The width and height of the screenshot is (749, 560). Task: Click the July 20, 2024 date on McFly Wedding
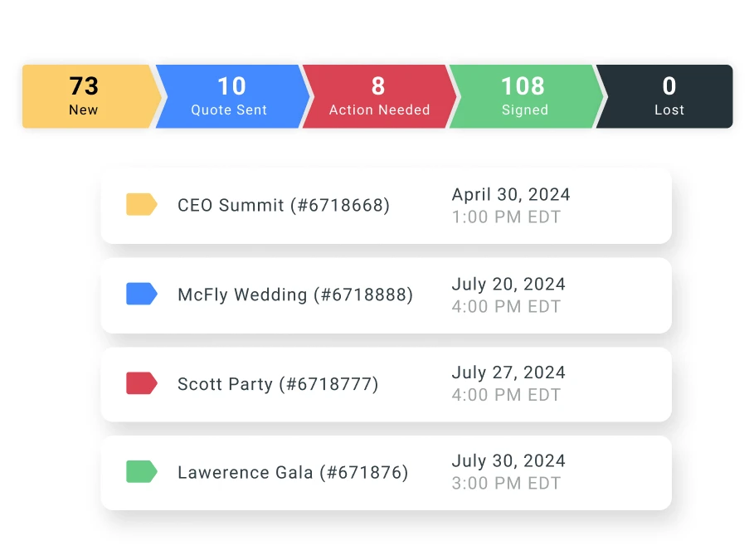507,284
